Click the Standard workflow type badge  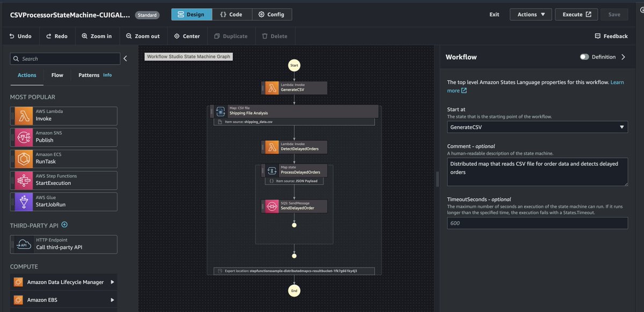tap(147, 15)
